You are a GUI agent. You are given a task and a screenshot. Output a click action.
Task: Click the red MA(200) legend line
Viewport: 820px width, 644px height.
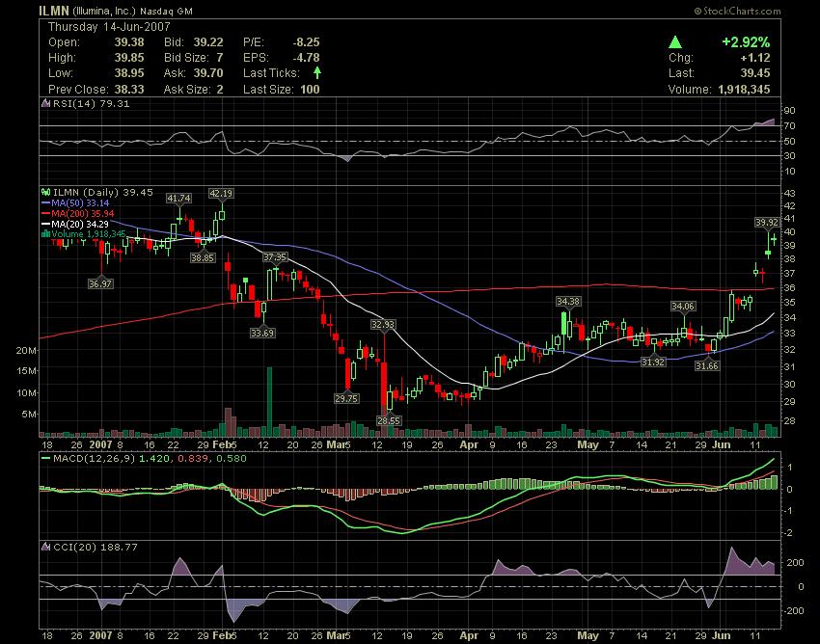click(x=45, y=213)
